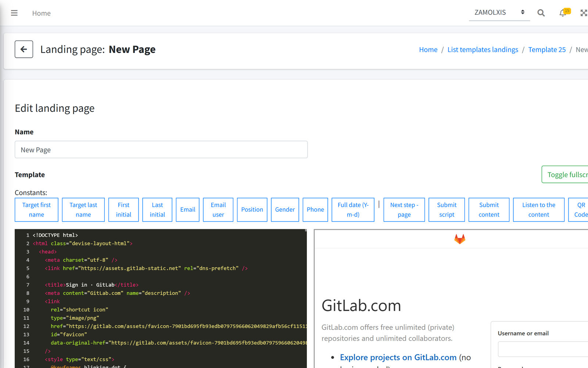
Task: Insert Last initial constant
Action: 157,210
